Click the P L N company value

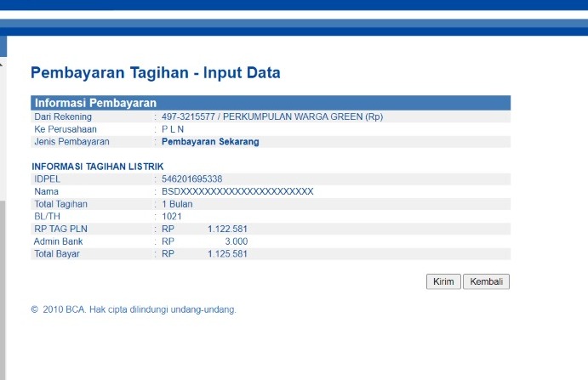pyautogui.click(x=173, y=129)
